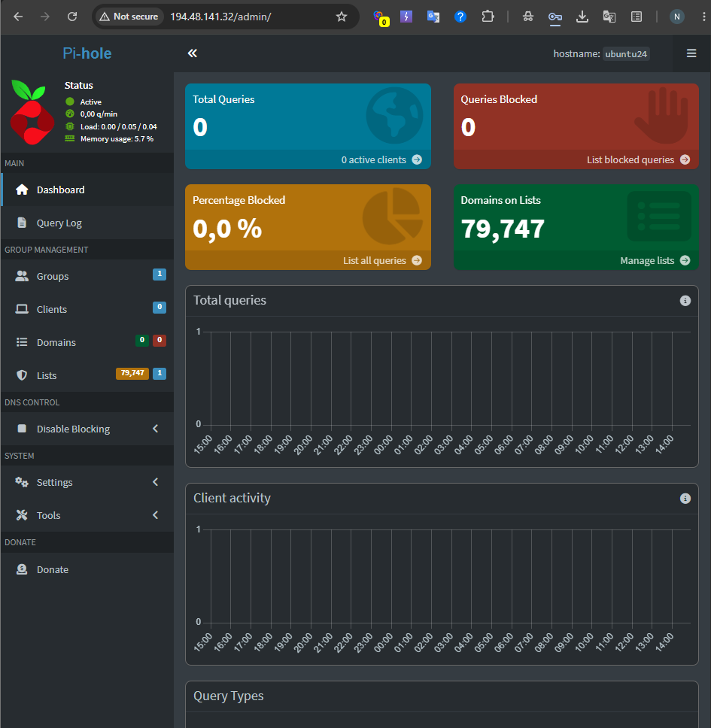Click the 79,747 badge beside Lists
This screenshot has width=711, height=728.
(x=132, y=373)
